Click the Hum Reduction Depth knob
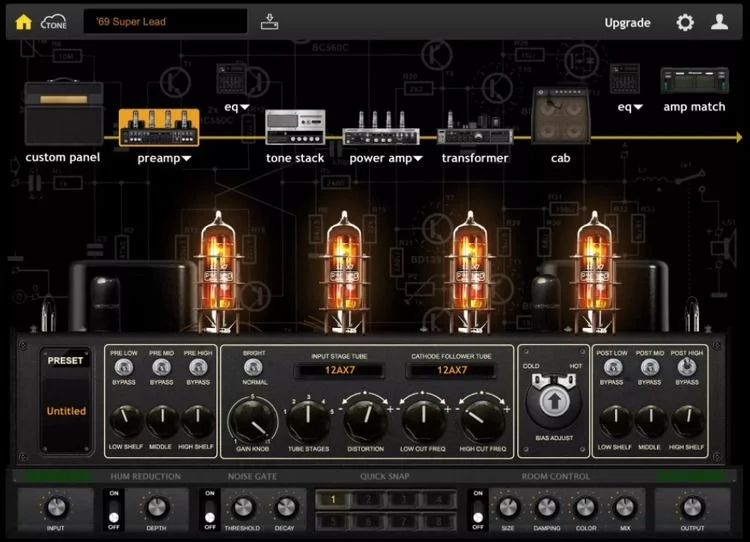The width and height of the screenshot is (750, 542). 156,507
